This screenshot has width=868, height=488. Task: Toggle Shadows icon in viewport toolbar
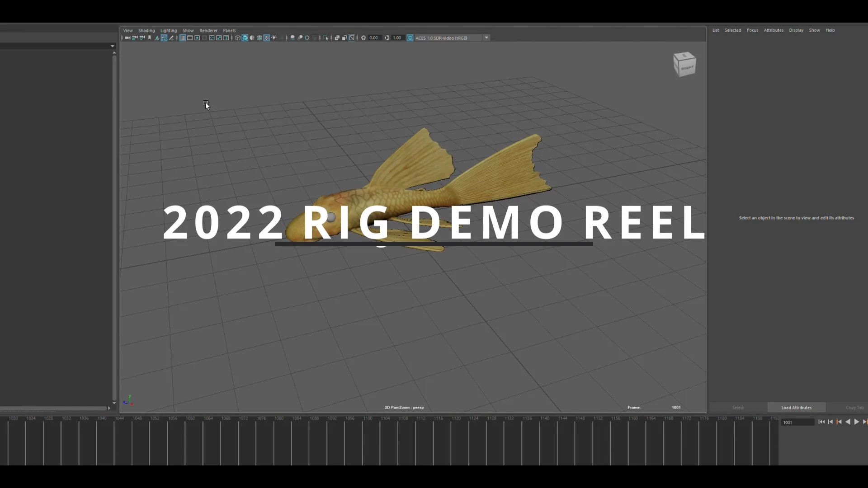pyautogui.click(x=281, y=38)
